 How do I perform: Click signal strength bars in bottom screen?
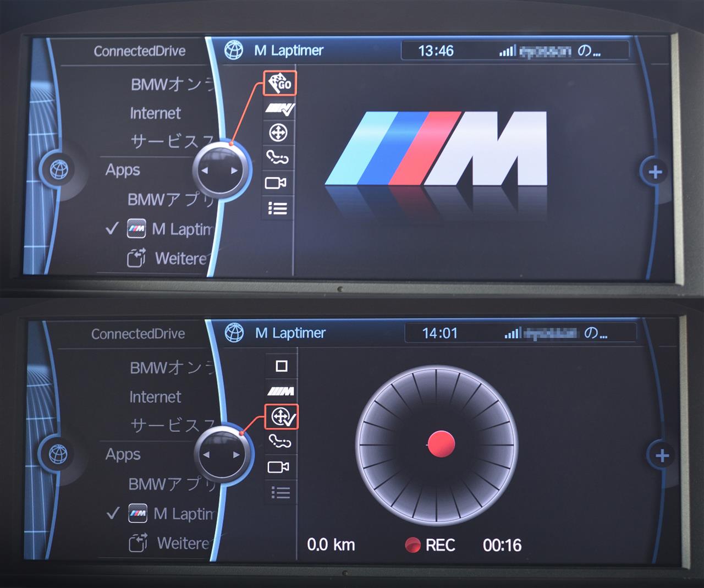[512, 333]
